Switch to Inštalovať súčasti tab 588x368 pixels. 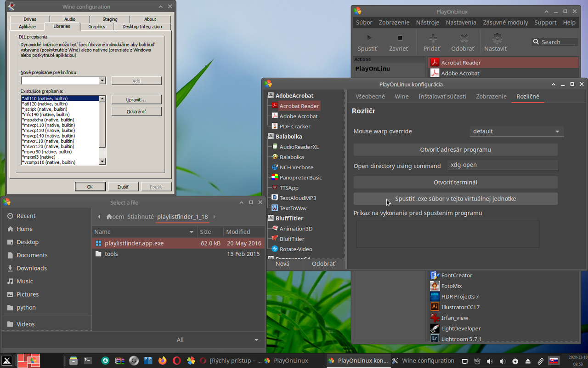pyautogui.click(x=442, y=96)
